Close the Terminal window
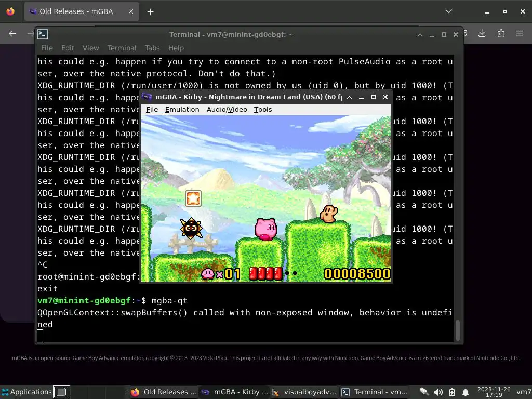 [x=456, y=35]
